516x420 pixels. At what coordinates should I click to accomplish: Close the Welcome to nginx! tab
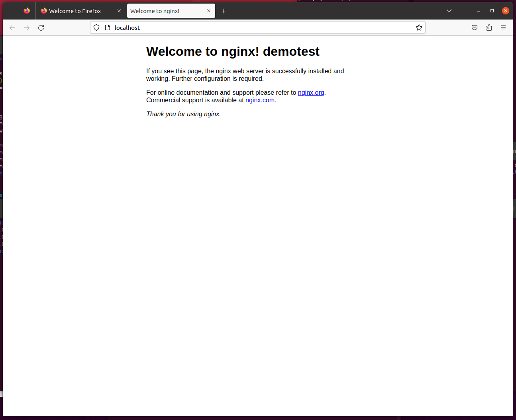pyautogui.click(x=209, y=11)
